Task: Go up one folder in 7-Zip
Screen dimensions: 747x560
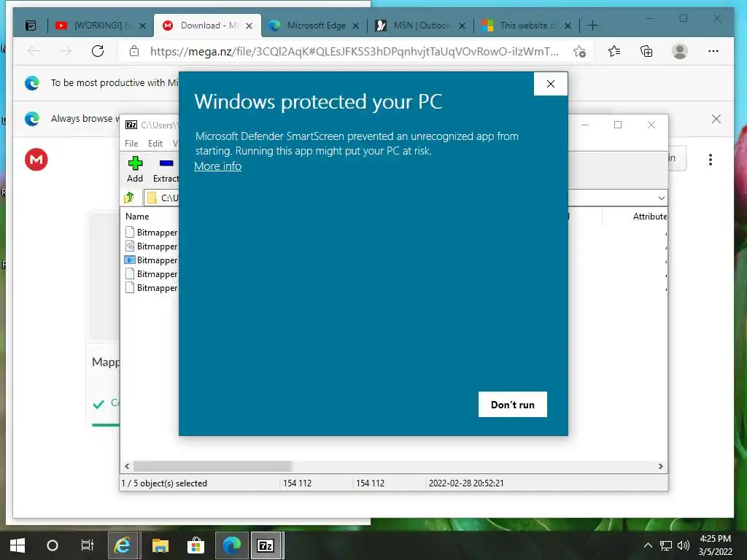Action: (x=129, y=198)
